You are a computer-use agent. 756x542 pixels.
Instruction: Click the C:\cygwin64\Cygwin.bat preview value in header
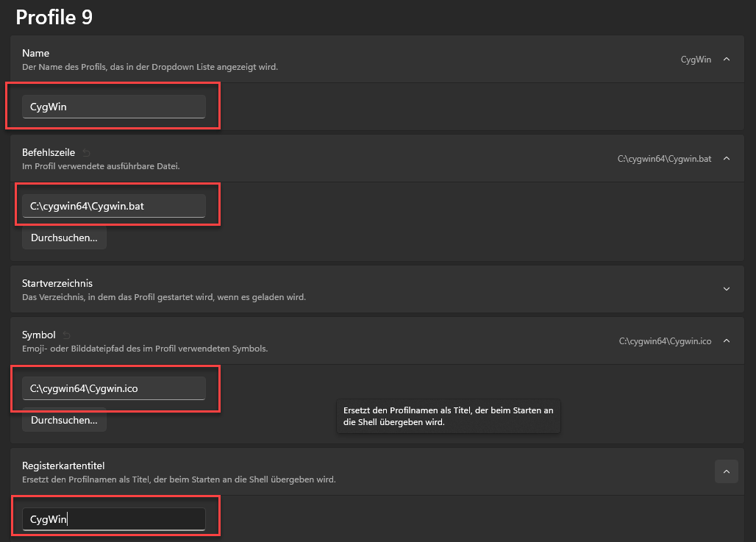(x=664, y=159)
